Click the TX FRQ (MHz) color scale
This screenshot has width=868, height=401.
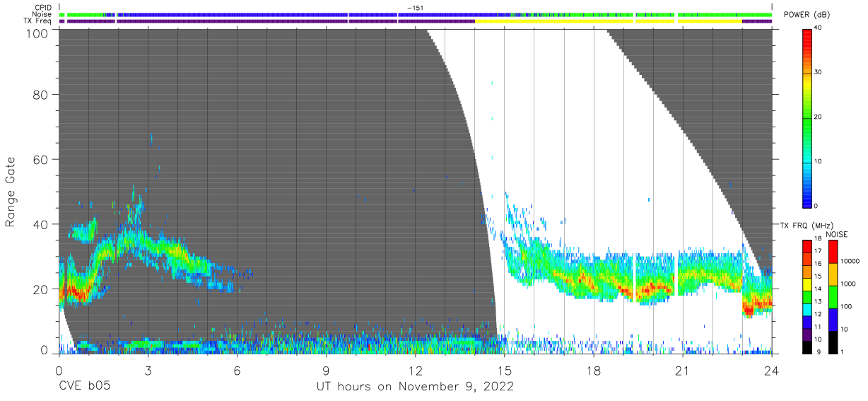tap(808, 296)
